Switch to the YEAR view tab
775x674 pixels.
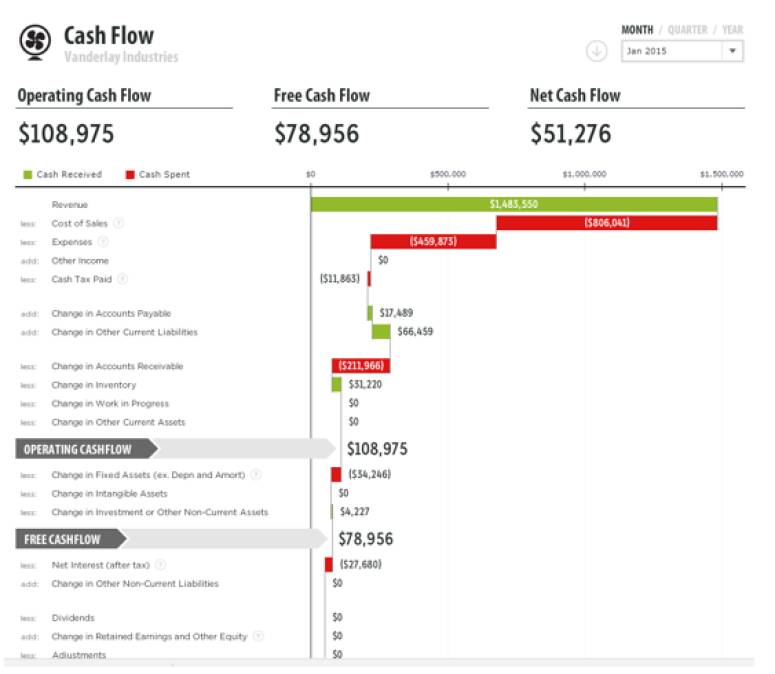coord(732,30)
